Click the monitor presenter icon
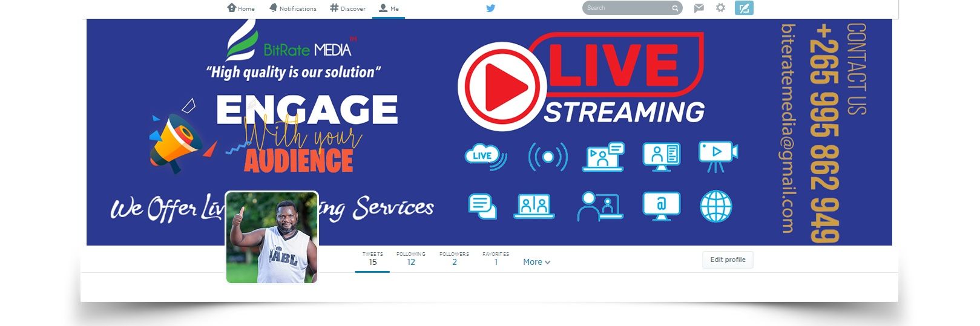This screenshot has width=980, height=326. pos(661,157)
